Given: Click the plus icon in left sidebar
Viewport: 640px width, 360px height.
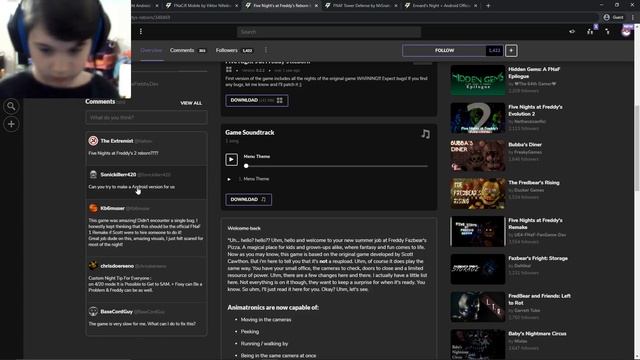Looking at the screenshot, I should 11,124.
